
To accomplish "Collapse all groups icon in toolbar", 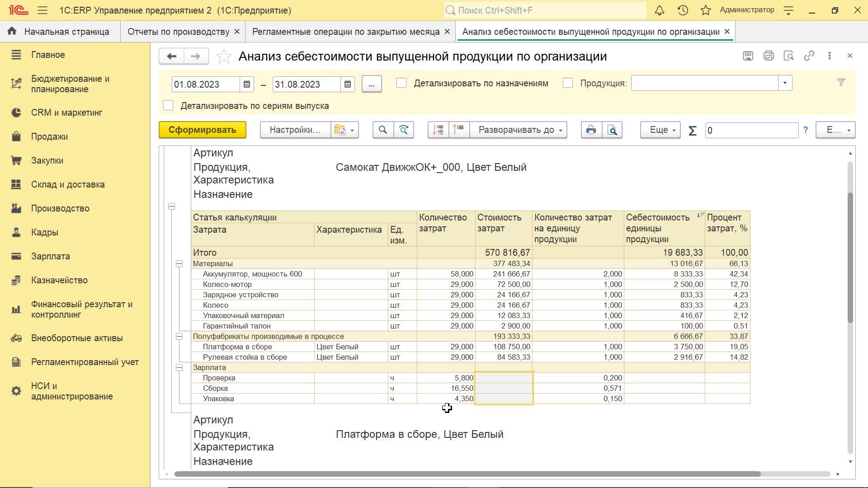I will pos(438,130).
